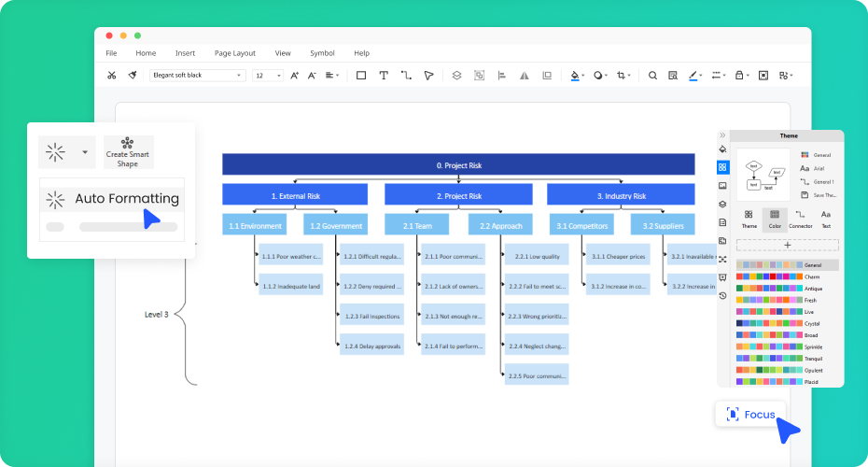Screen dimensions: 868x467
Task: Click the crop tool icon
Action: [623, 76]
